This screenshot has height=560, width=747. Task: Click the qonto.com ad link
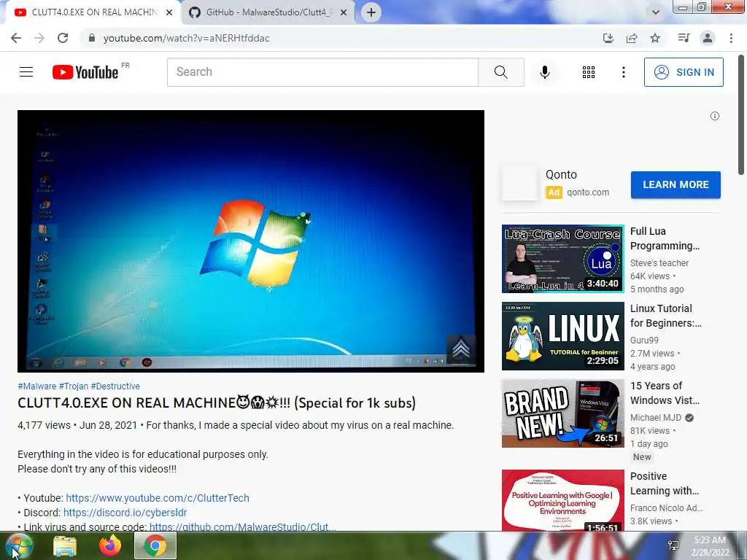click(x=588, y=192)
